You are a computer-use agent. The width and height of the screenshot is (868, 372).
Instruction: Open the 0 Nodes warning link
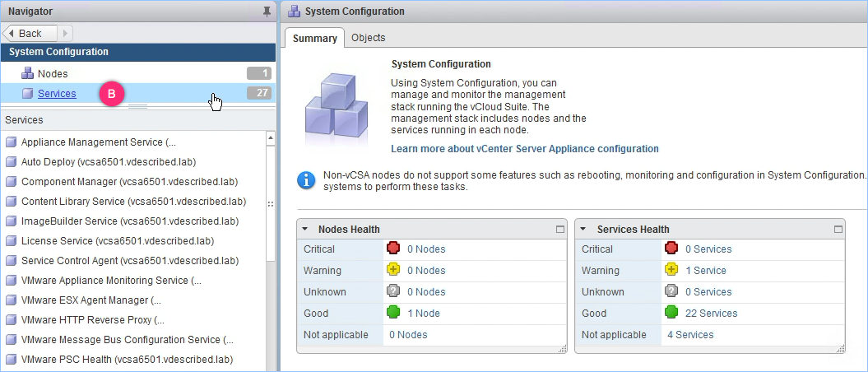(x=426, y=271)
